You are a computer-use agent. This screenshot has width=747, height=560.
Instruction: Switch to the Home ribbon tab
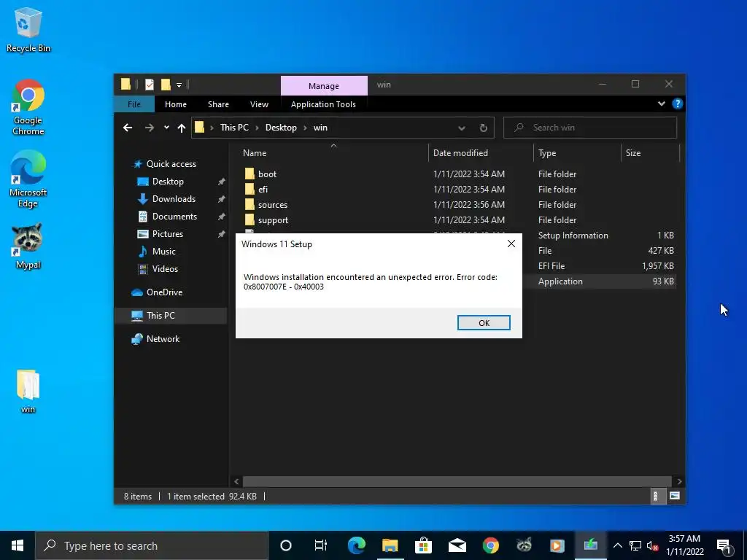click(175, 104)
